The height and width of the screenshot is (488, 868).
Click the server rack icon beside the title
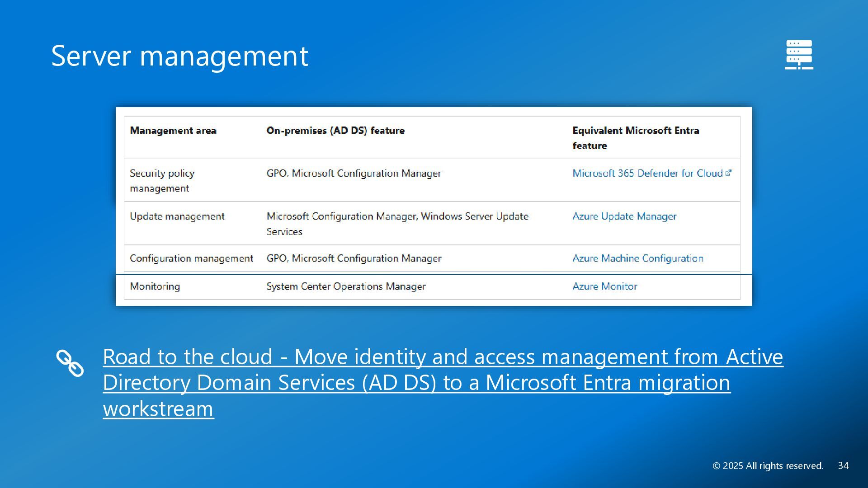pos(799,55)
